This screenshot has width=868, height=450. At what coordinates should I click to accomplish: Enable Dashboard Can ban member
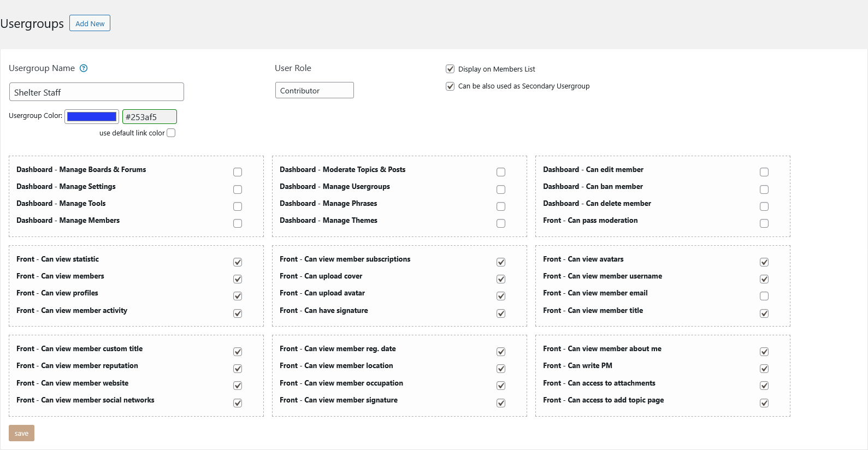pyautogui.click(x=764, y=190)
